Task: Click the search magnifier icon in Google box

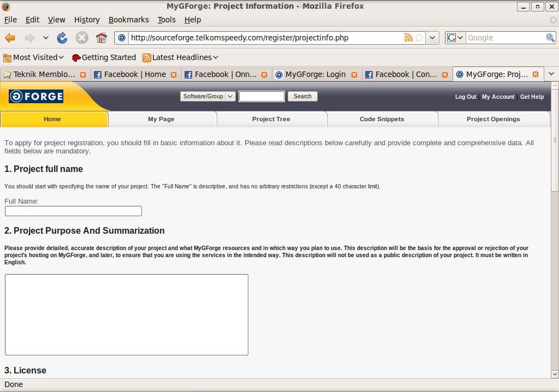Action: 550,38
